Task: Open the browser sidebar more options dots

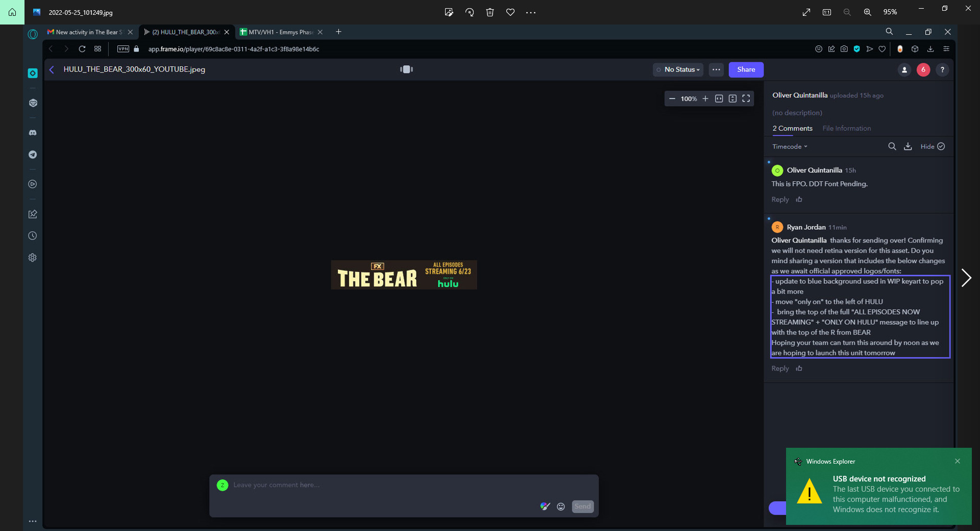Action: click(33, 521)
